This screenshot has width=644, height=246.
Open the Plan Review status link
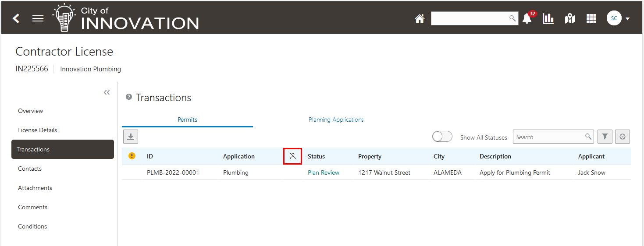tap(324, 172)
